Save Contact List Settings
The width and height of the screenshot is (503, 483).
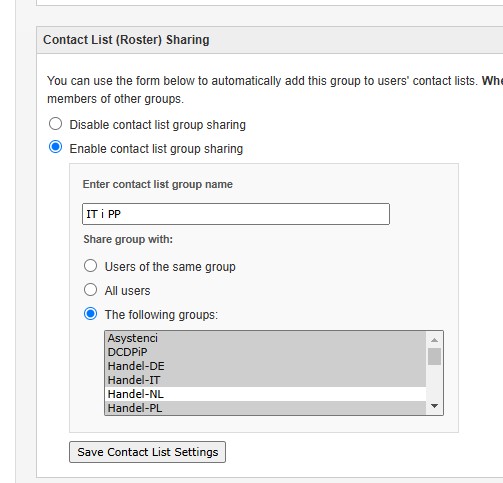(x=147, y=452)
